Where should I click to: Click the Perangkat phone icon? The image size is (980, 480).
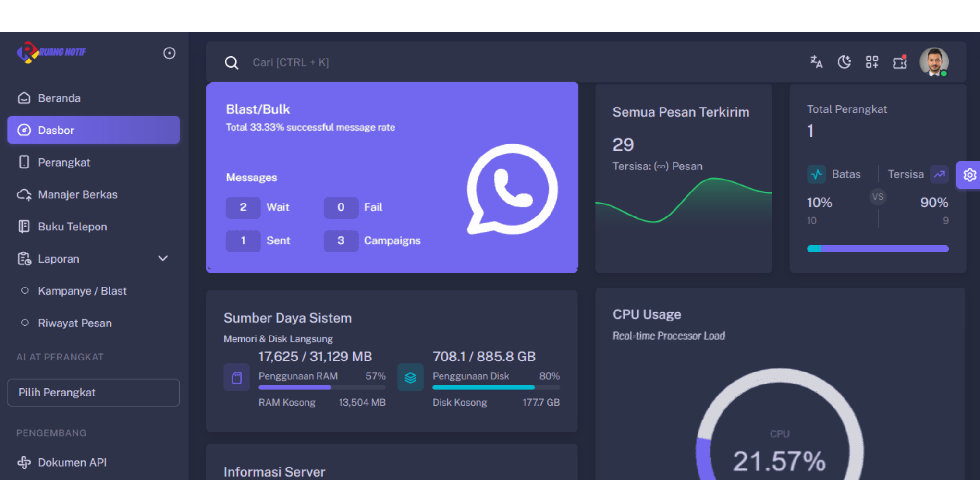click(24, 162)
